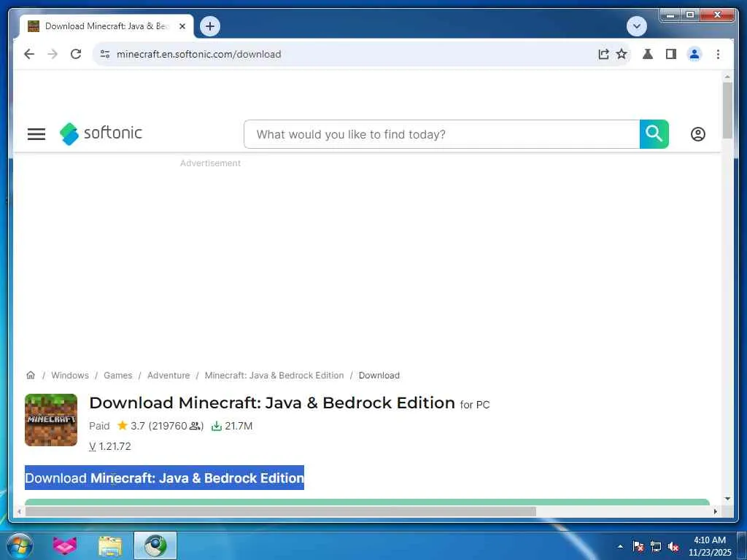
Task: Reload the current page
Action: 76,54
